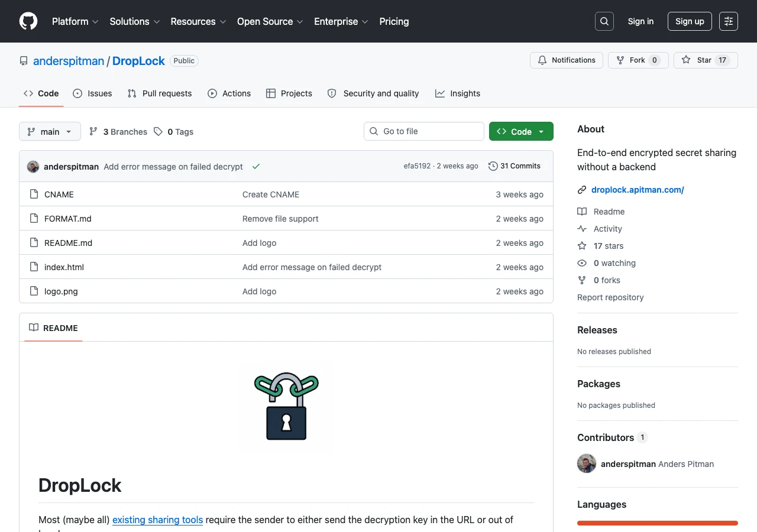Open the Pricing page
This screenshot has height=532, width=757.
click(394, 21)
